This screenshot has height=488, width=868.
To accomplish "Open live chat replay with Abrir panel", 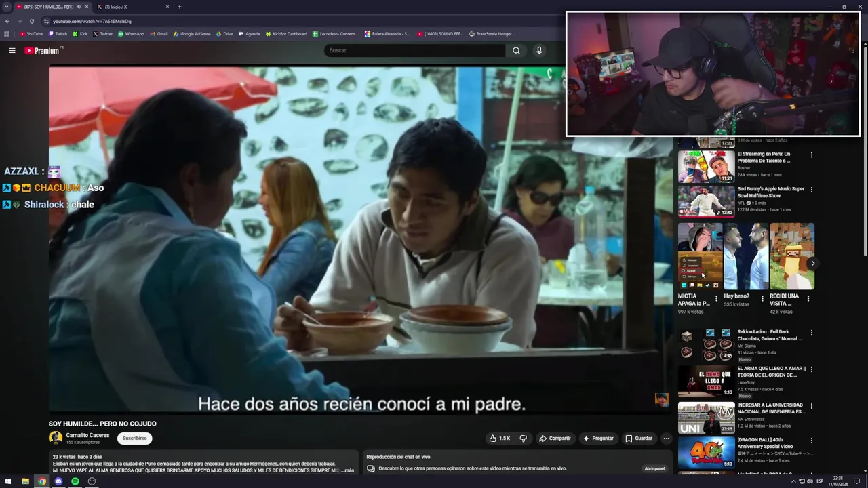I will [654, 468].
